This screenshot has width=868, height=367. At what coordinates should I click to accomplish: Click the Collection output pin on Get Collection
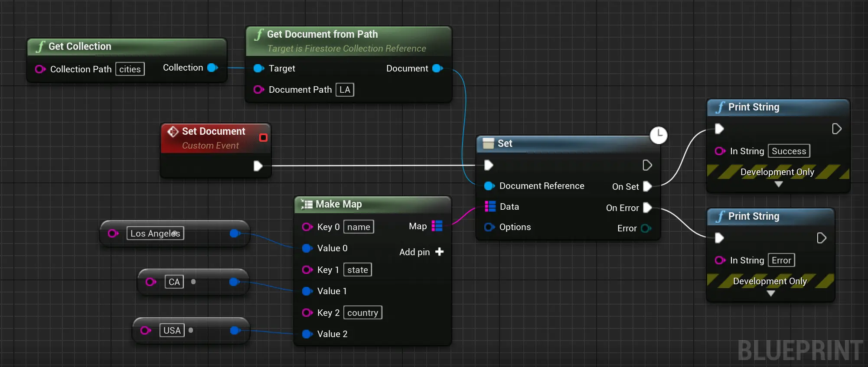tap(212, 68)
